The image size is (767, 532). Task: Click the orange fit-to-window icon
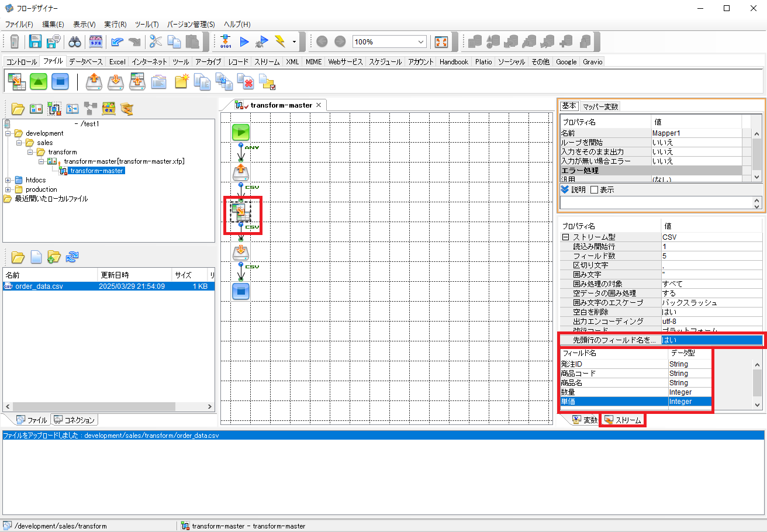click(441, 42)
